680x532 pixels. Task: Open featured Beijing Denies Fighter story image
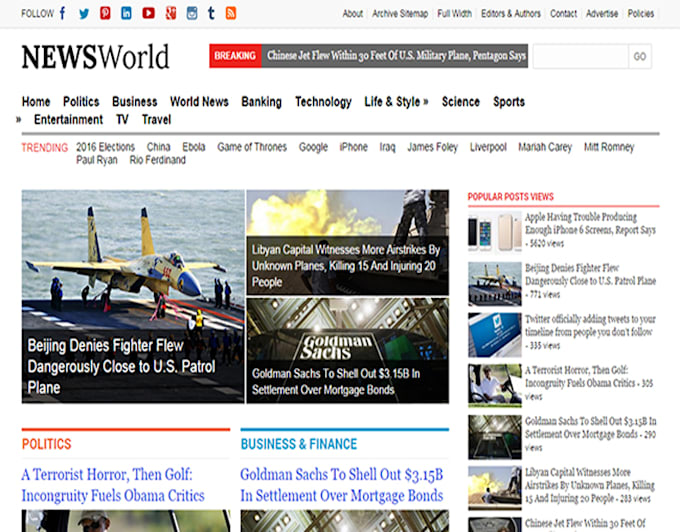point(133,296)
